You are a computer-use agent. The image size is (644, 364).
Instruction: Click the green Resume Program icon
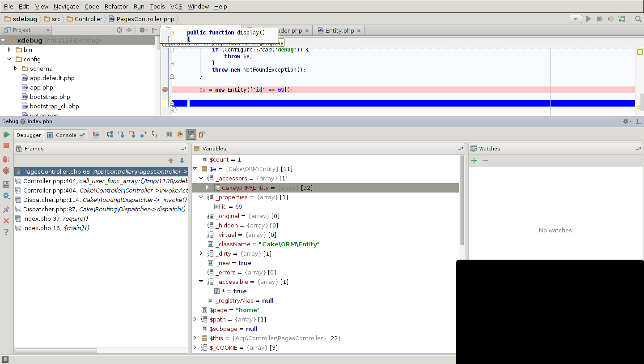point(6,135)
